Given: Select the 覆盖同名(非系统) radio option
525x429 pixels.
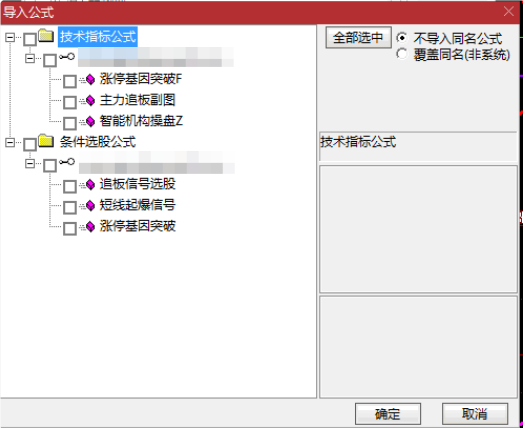Looking at the screenshot, I should pyautogui.click(x=402, y=54).
